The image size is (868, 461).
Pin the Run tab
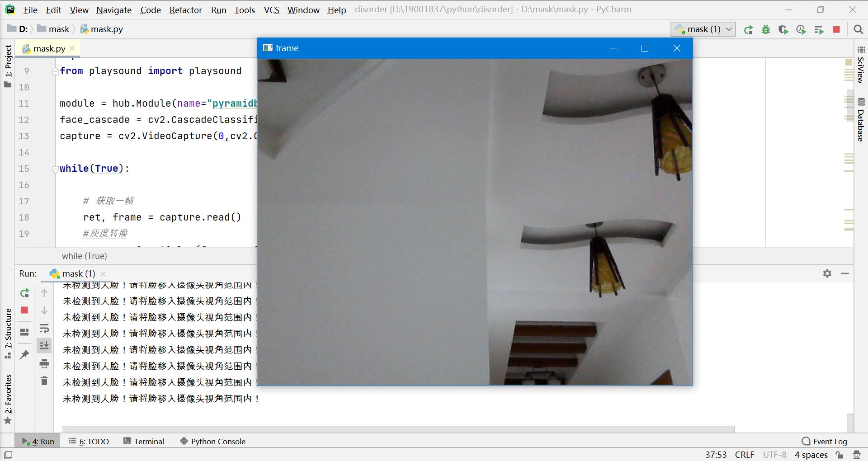[x=24, y=355]
